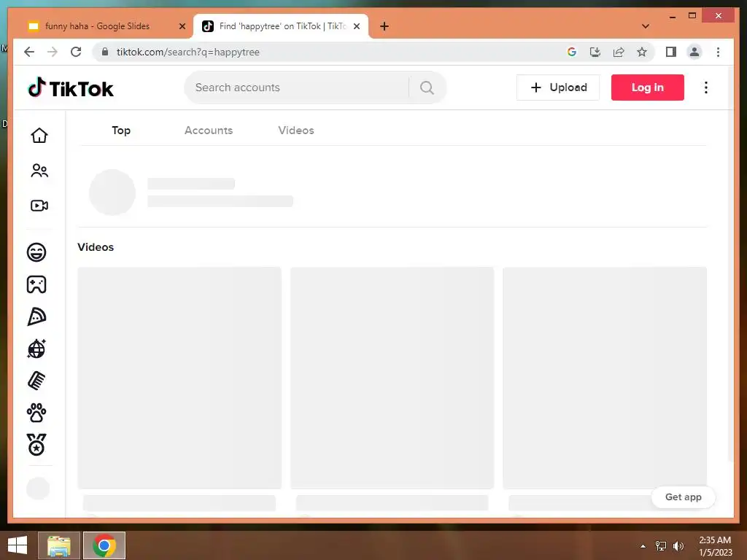Bookmark this page with the star

point(642,52)
